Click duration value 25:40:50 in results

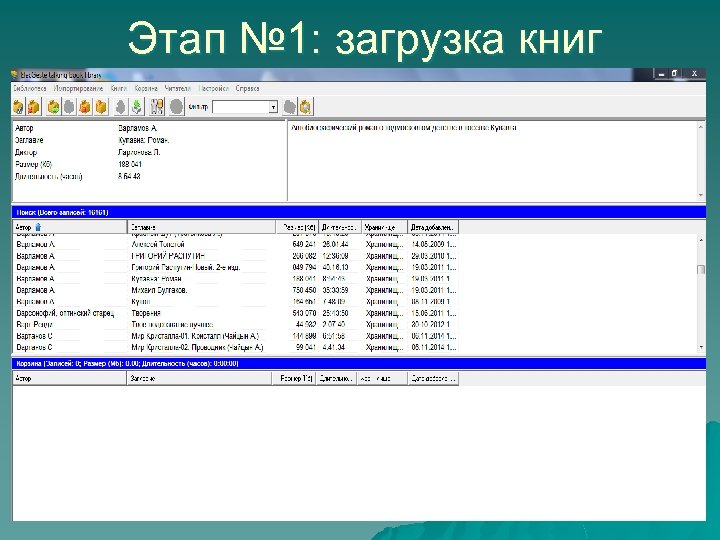[335, 313]
